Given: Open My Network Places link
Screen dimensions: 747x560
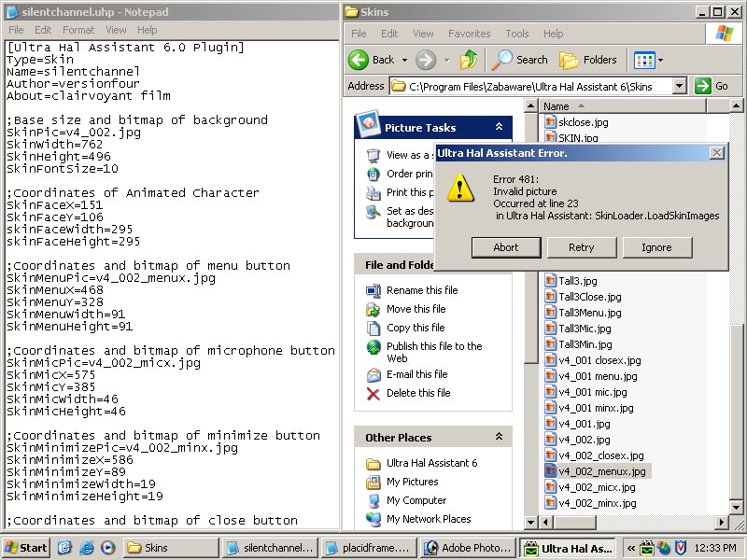Looking at the screenshot, I should (429, 519).
